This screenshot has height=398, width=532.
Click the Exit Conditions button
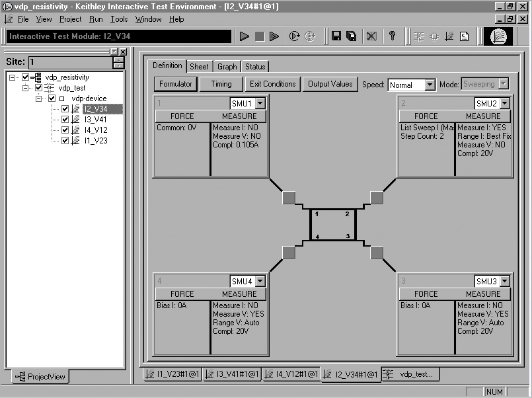pos(274,84)
